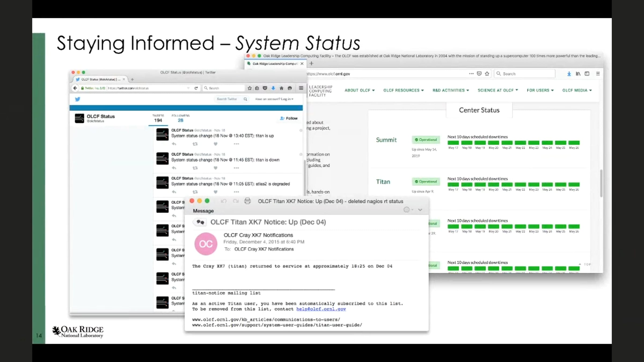Viewport: 644px width, 362px height.
Task: Open downloads in the OLCF browser window
Action: coord(569,74)
